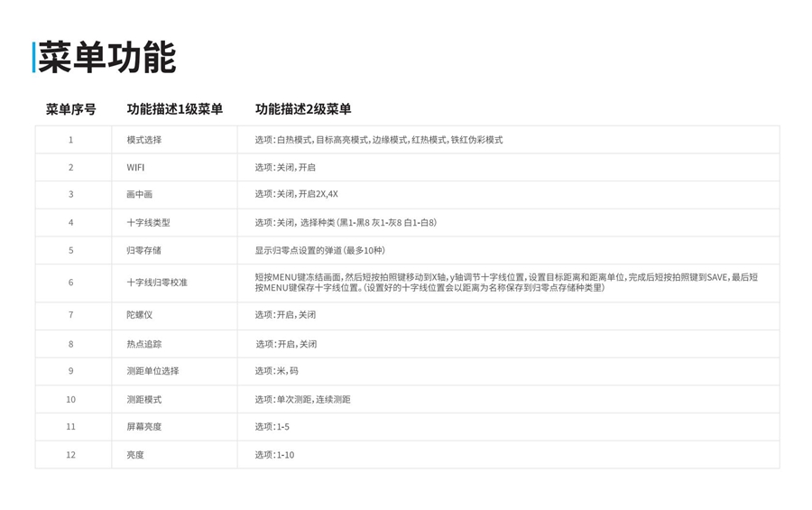Click 选项:开启,关闭 in the 陀螺仪 row

[285, 315]
